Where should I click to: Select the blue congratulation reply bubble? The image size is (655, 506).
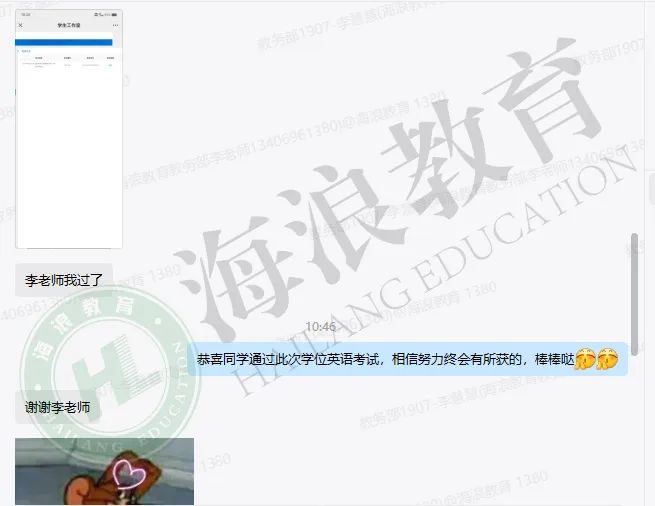(x=407, y=359)
